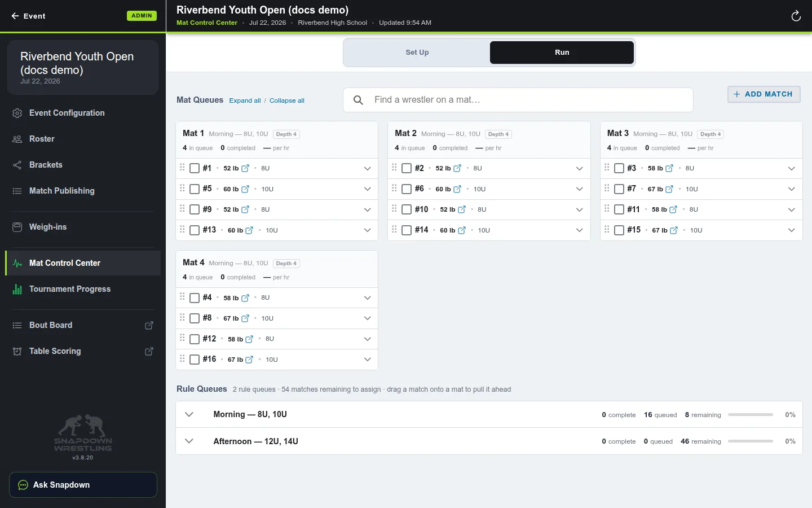Viewport: 812px width, 508px height.
Task: Switch to the Set Up tab
Action: (x=417, y=52)
